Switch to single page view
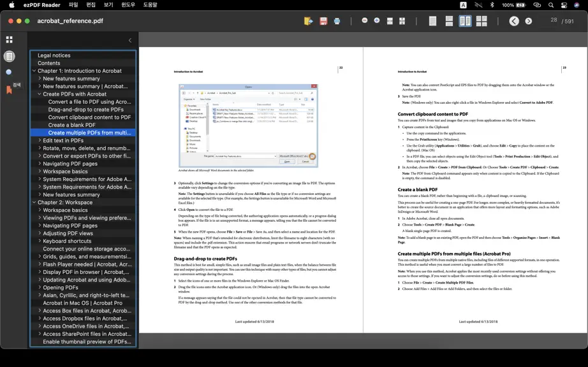Viewport: 588px width, 367px height. [432, 21]
